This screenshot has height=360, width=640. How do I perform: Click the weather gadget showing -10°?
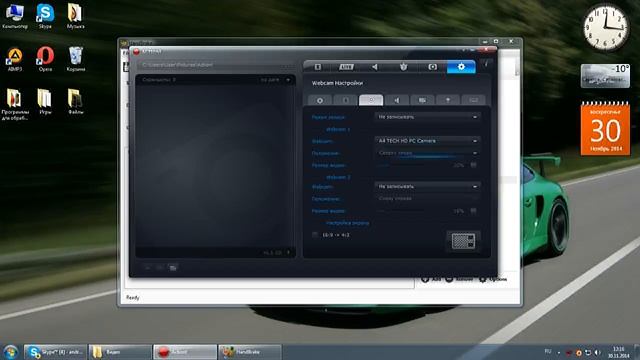pyautogui.click(x=605, y=76)
